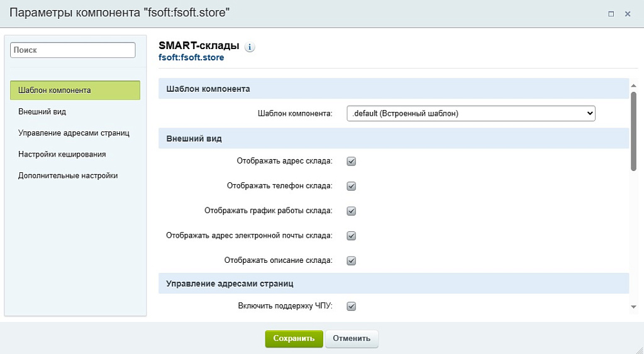
Task: Toggle 'Включить поддержку ЧПУ' checkbox
Action: [x=352, y=306]
